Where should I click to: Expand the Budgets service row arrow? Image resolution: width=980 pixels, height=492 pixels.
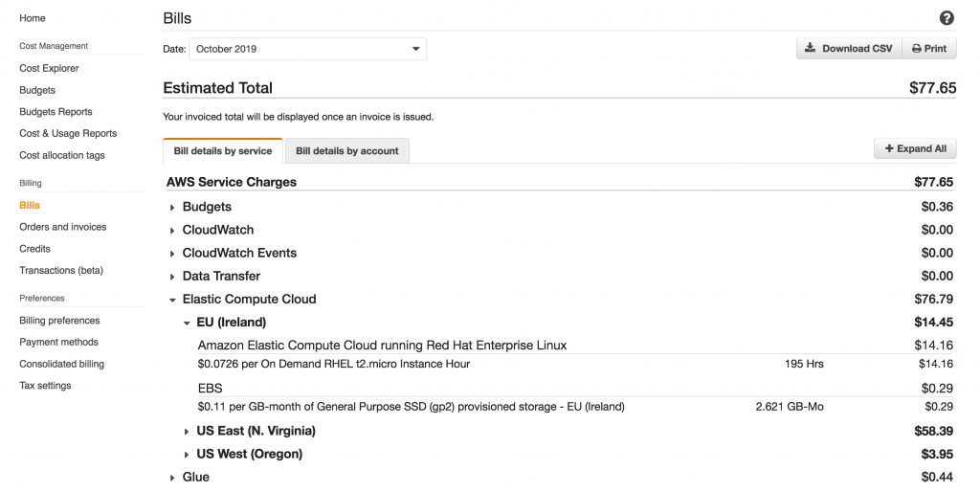pos(172,208)
